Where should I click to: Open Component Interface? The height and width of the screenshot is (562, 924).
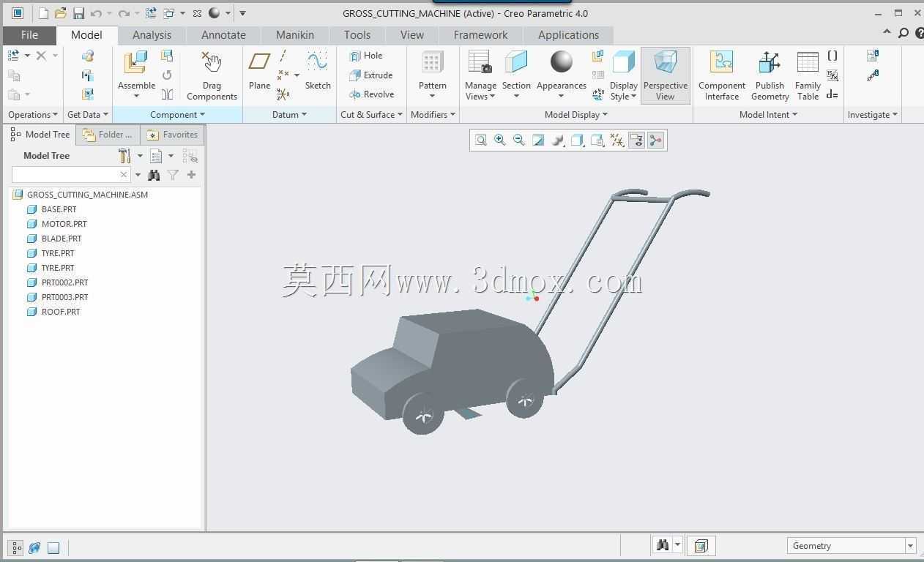722,76
